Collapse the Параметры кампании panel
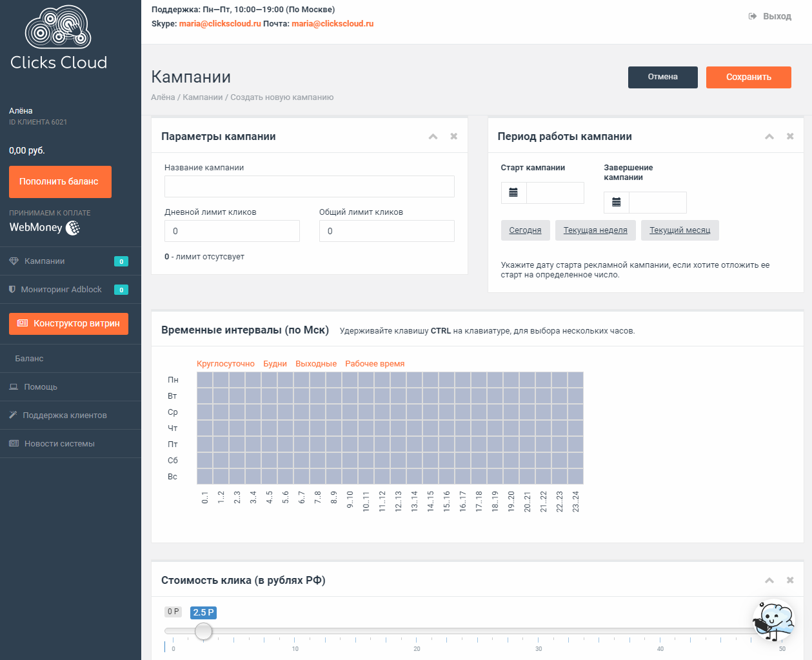Viewport: 812px width, 660px height. point(433,136)
